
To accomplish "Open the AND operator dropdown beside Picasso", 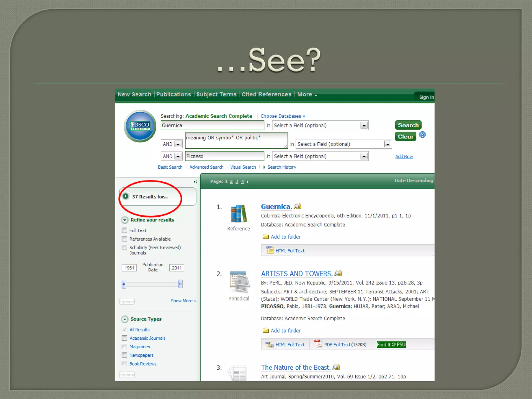I will coord(178,156).
